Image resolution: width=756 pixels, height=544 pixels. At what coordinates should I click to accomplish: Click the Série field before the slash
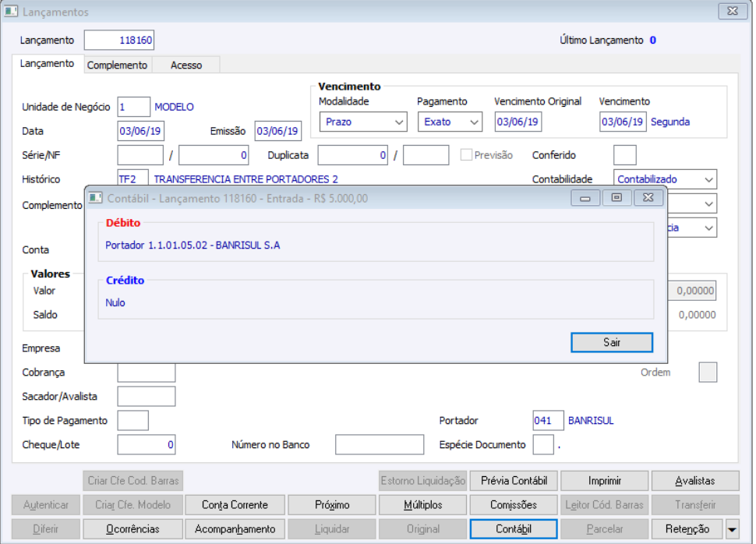[x=140, y=155]
